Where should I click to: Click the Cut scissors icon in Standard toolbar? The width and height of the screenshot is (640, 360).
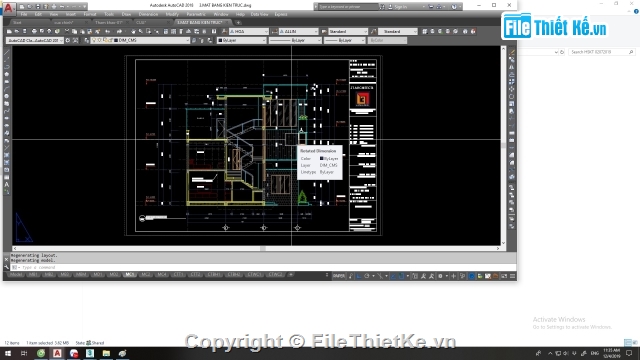tap(67, 31)
